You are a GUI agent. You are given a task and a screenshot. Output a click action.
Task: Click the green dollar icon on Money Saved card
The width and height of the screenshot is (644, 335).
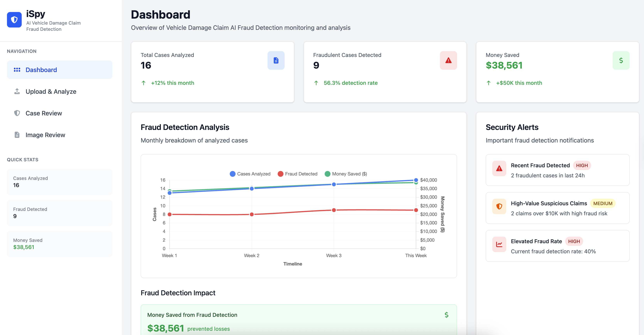click(x=621, y=60)
